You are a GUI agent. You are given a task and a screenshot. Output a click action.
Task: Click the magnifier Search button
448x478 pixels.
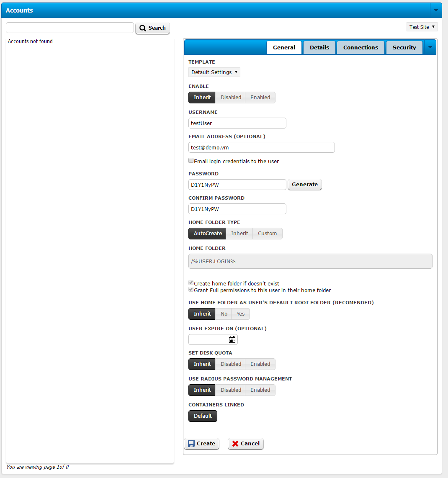(x=152, y=28)
